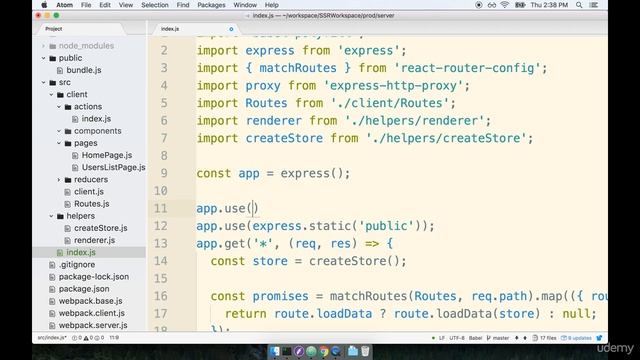Click src/index.js path in status bar

point(52,338)
